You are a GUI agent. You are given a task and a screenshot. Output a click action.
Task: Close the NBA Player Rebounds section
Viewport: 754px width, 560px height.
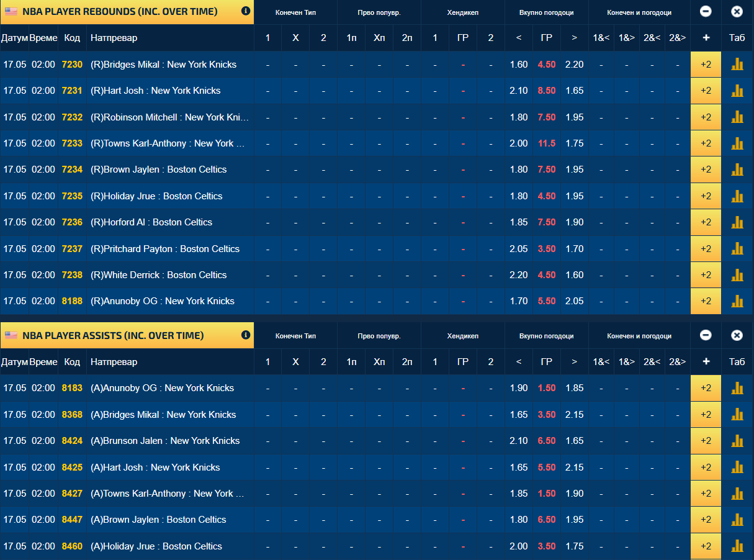pos(737,11)
